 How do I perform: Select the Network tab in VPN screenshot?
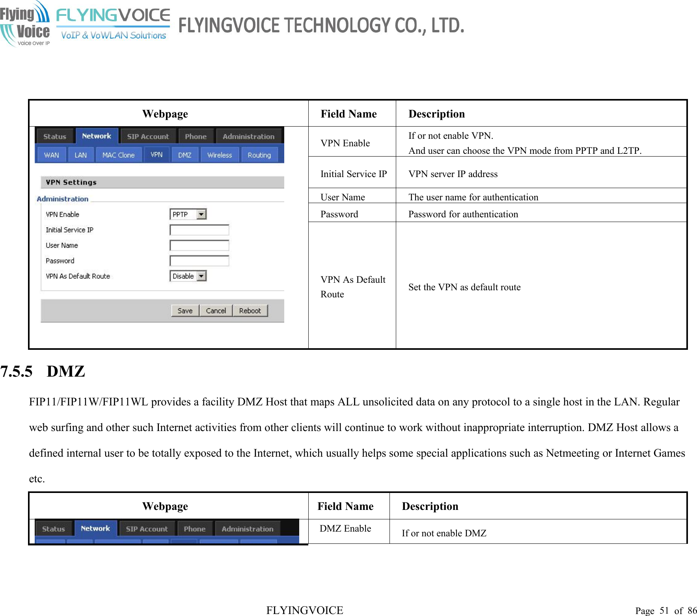coord(97,136)
